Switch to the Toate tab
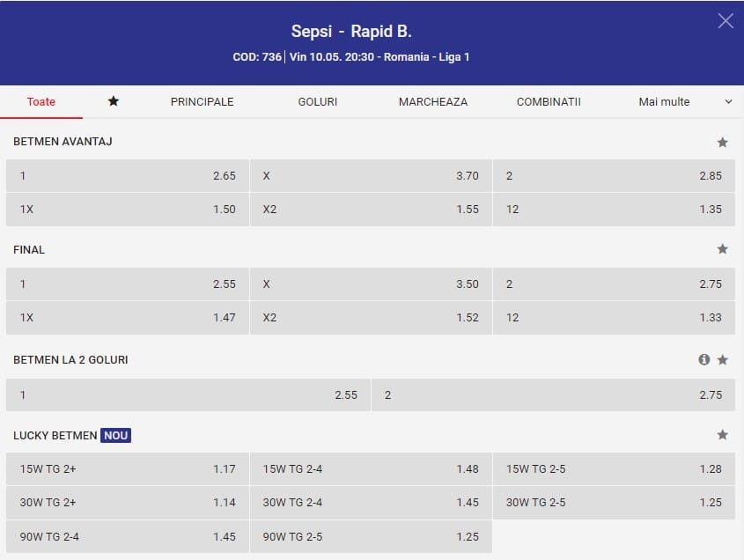The height and width of the screenshot is (560, 744). [41, 102]
